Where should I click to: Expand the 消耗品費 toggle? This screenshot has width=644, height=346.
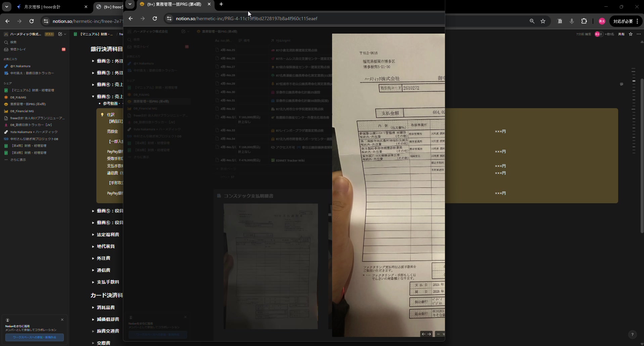pos(93,307)
